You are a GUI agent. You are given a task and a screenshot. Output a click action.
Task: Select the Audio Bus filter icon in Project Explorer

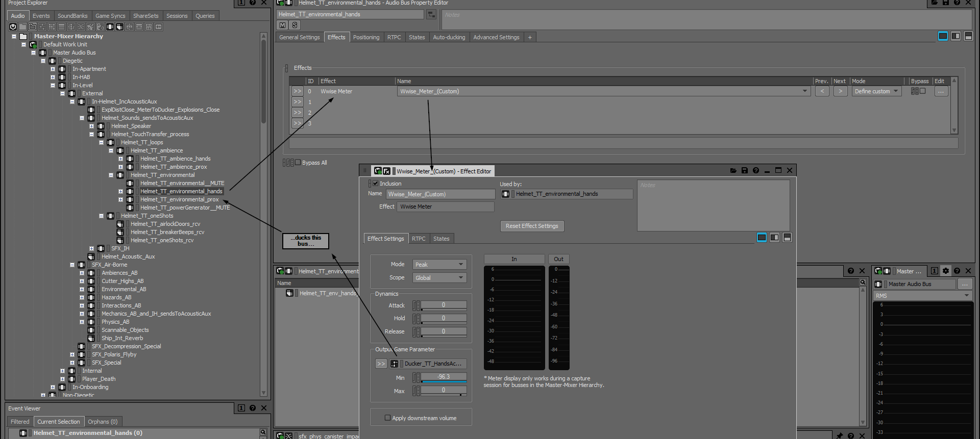click(110, 27)
